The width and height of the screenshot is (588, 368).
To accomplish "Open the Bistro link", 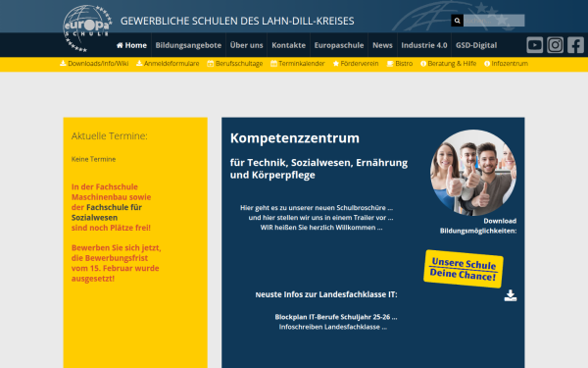I will [400, 64].
